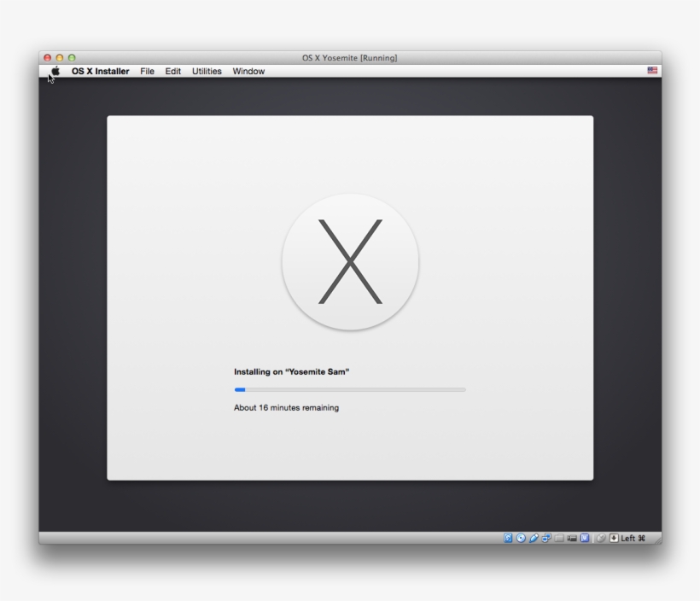Click the virtualization features status icon
Image resolution: width=700 pixels, height=601 pixels.
point(584,538)
